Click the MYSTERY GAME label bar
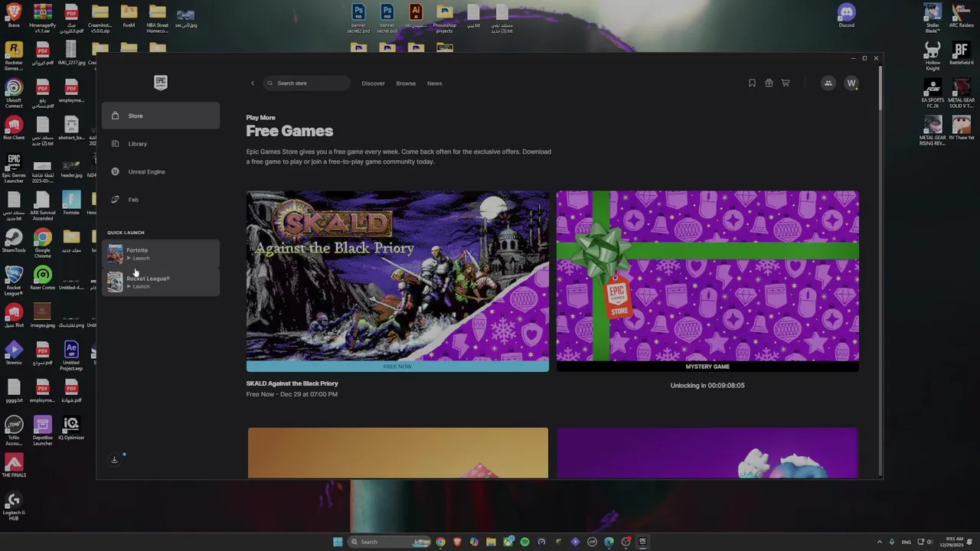 [x=707, y=367]
